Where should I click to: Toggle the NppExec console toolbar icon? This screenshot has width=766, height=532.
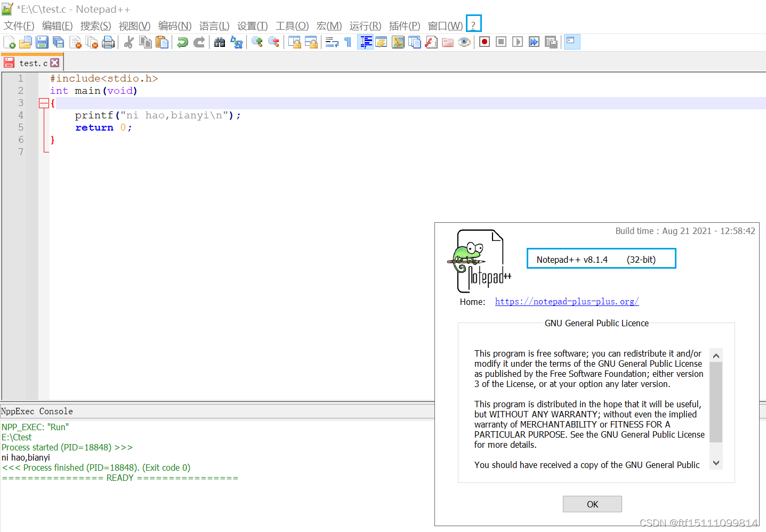point(572,42)
